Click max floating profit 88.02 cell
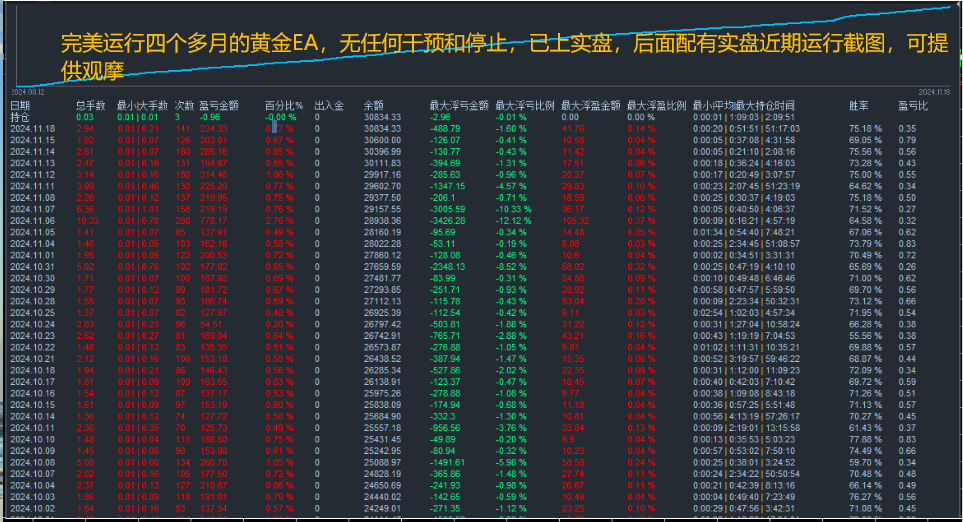 [x=573, y=267]
